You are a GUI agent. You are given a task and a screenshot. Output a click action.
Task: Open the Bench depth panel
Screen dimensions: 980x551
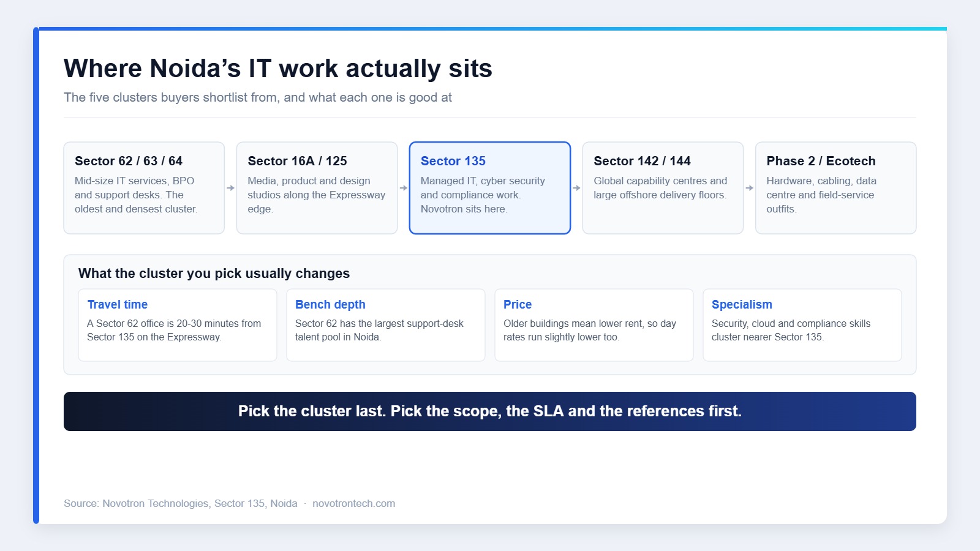(x=386, y=325)
